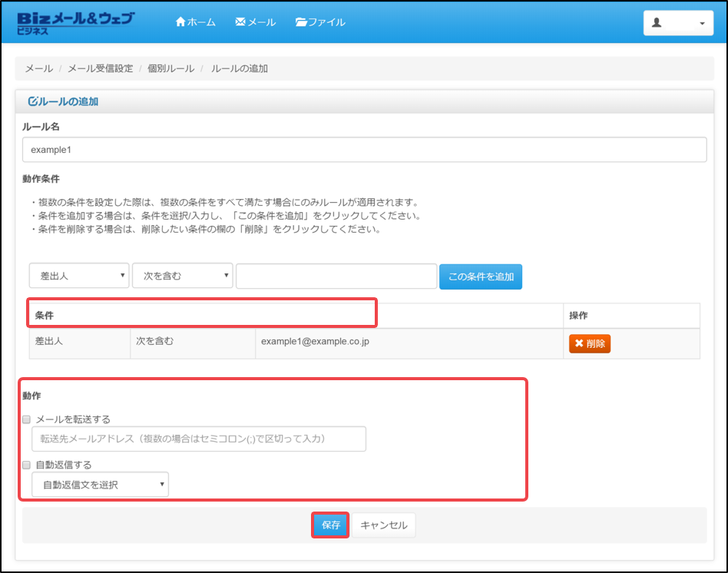Click the envelope mail icon
The image size is (728, 573).
click(x=240, y=22)
